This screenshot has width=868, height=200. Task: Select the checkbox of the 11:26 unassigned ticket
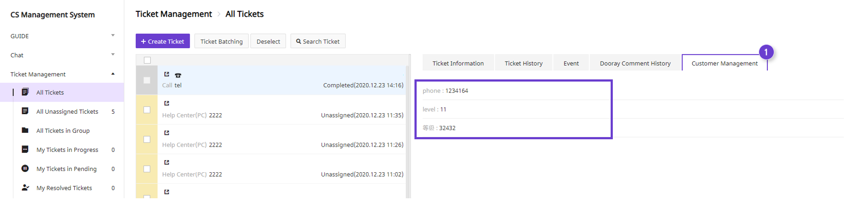(147, 139)
